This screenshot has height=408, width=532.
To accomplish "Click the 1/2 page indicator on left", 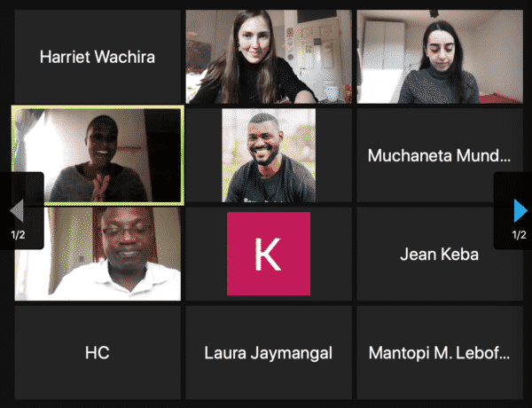I will [x=18, y=234].
